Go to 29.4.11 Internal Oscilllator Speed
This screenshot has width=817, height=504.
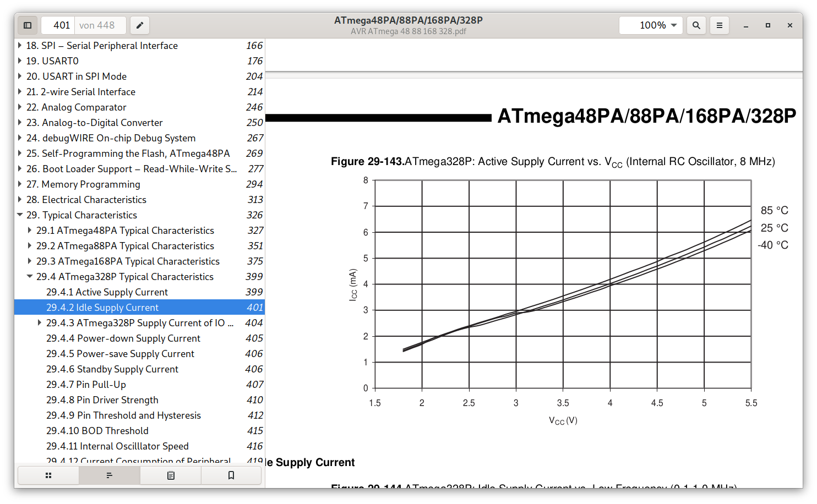[117, 446]
